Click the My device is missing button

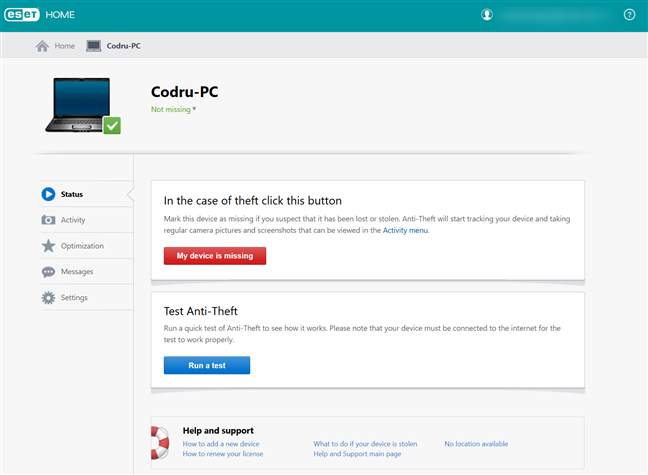[x=215, y=256]
